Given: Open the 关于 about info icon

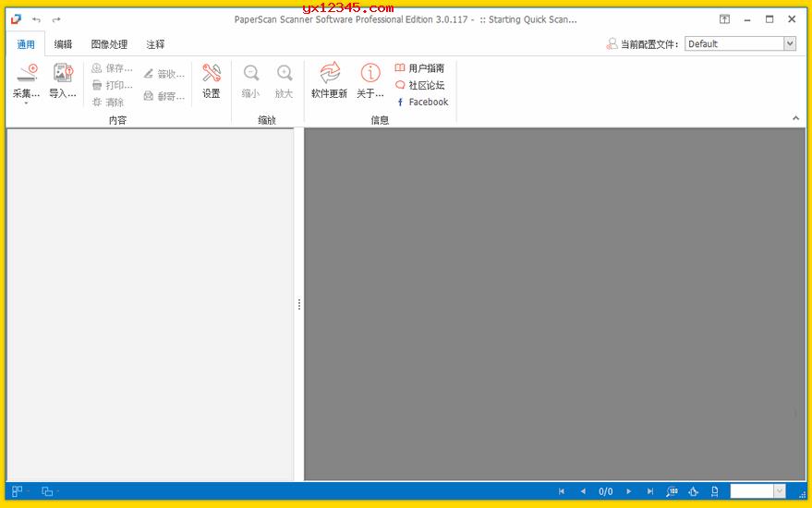Looking at the screenshot, I should tap(370, 73).
